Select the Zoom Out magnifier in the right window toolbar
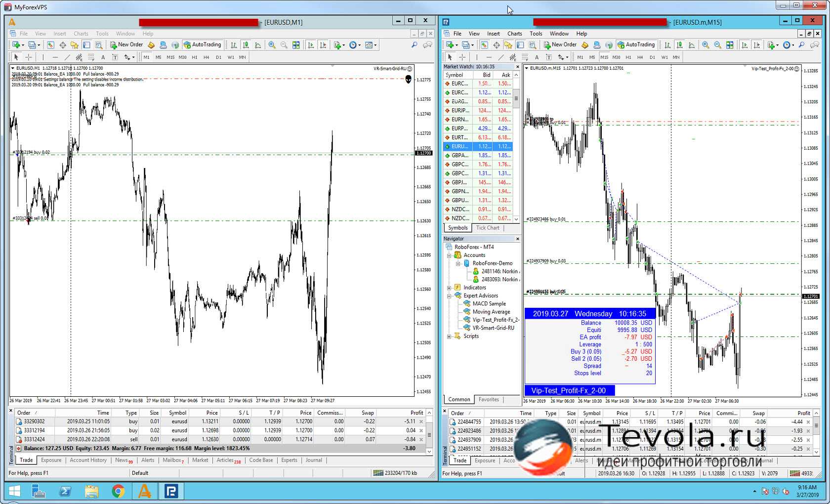The width and height of the screenshot is (830, 504). [717, 45]
